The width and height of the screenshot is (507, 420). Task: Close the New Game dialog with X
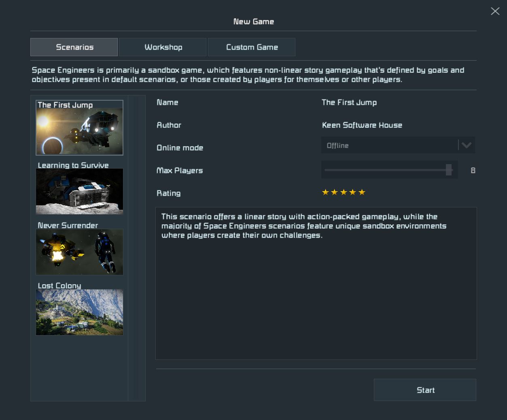coord(495,11)
